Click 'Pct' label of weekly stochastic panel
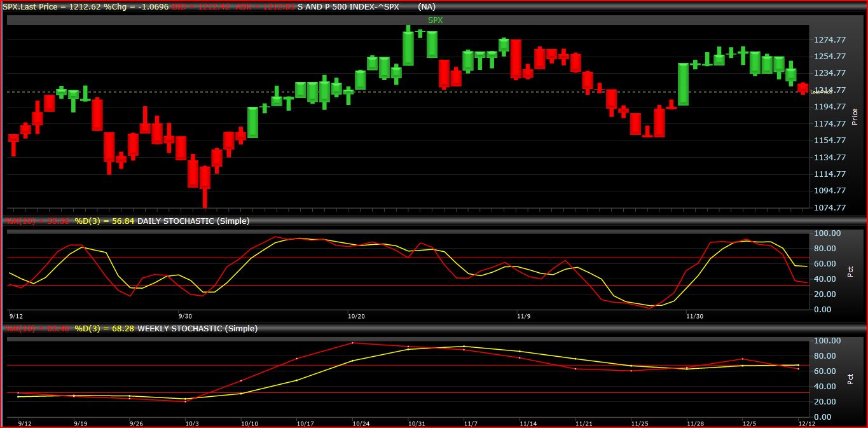868x428 pixels. (850, 379)
